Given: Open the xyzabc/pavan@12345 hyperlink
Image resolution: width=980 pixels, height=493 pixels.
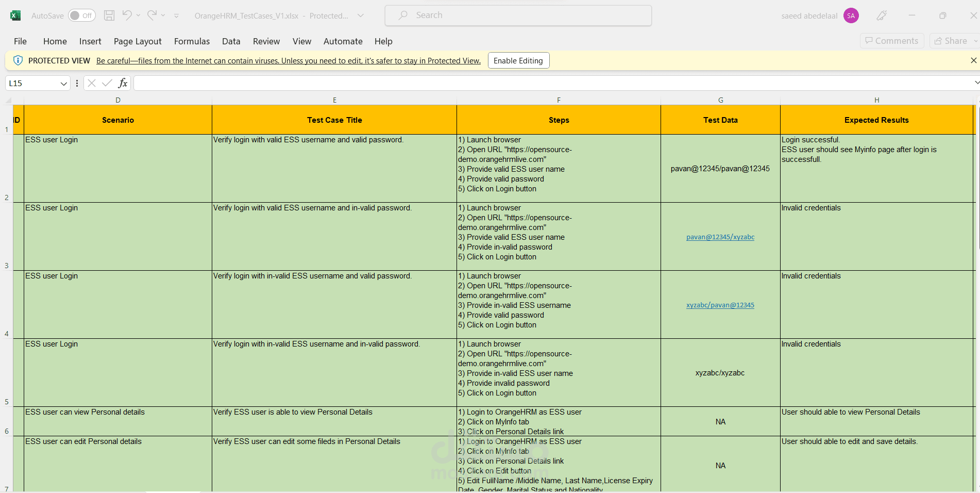Looking at the screenshot, I should coord(720,305).
